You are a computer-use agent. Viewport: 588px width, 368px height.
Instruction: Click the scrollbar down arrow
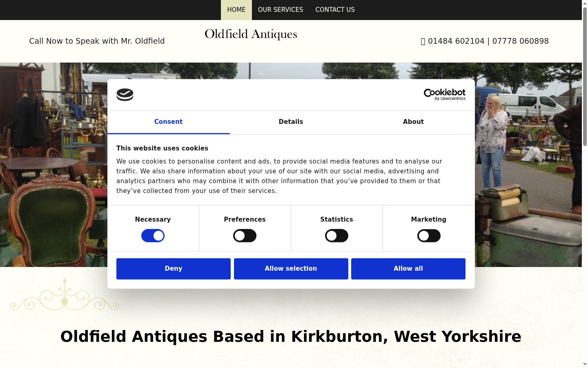pyautogui.click(x=585, y=364)
